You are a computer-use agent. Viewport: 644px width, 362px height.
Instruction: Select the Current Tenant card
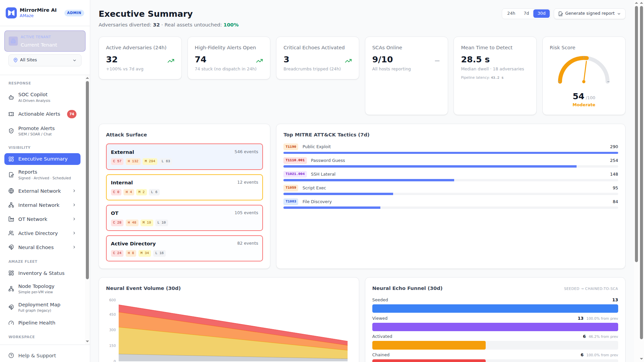pyautogui.click(x=45, y=41)
